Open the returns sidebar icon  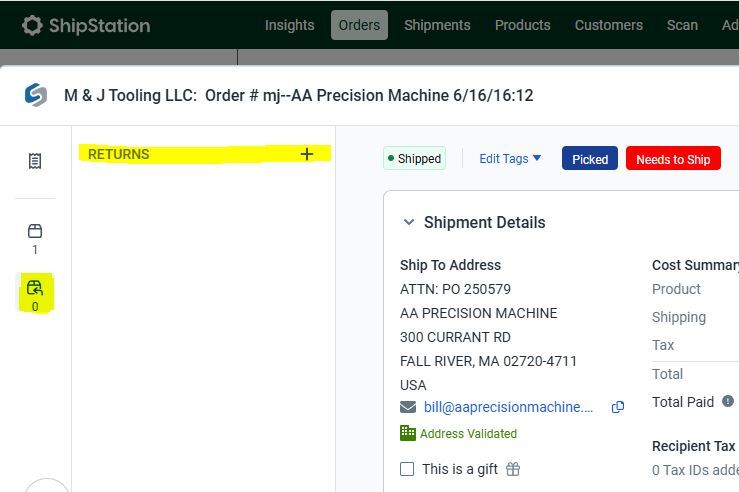coord(35,288)
